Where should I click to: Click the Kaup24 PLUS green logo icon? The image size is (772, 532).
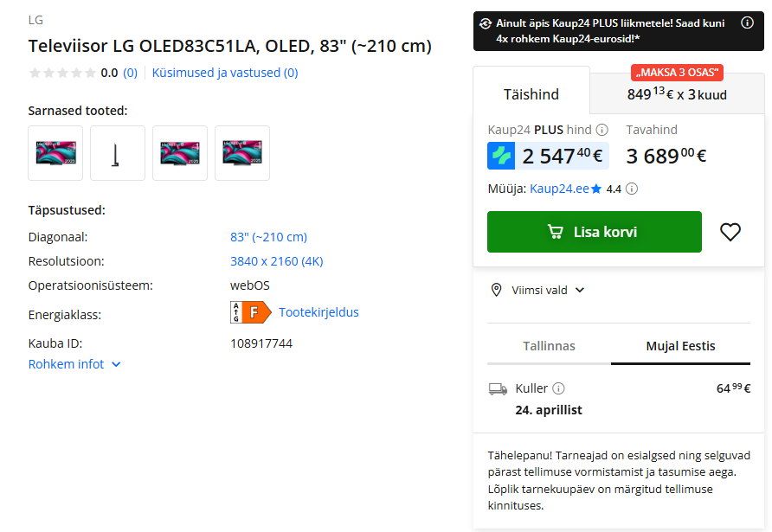(x=501, y=156)
